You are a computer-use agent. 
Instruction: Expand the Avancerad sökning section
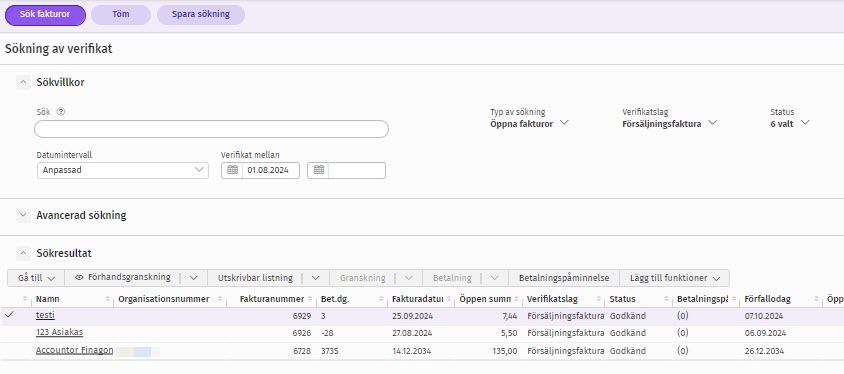[x=23, y=215]
